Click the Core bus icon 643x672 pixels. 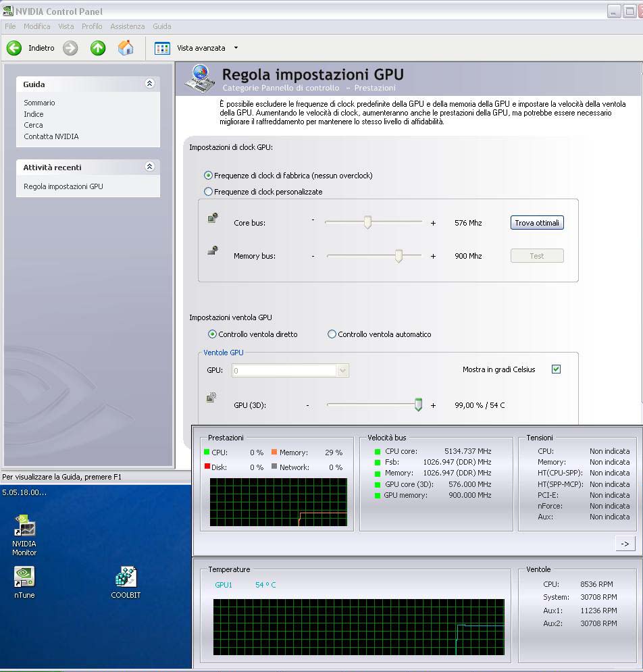213,217
